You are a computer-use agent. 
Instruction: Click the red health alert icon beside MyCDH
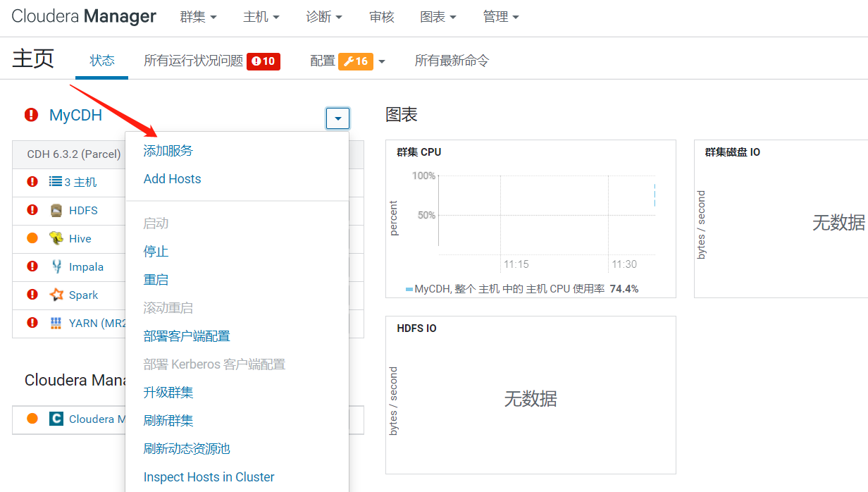tap(32, 115)
